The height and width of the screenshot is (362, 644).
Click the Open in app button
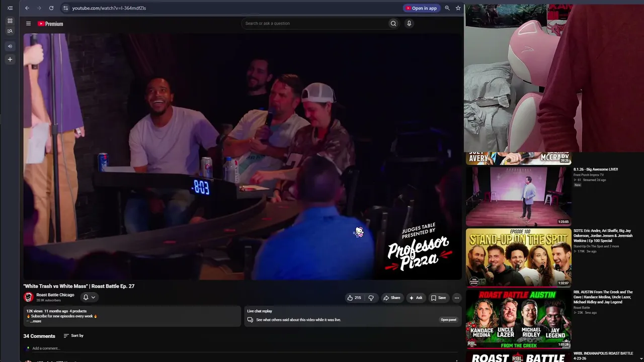coord(422,8)
